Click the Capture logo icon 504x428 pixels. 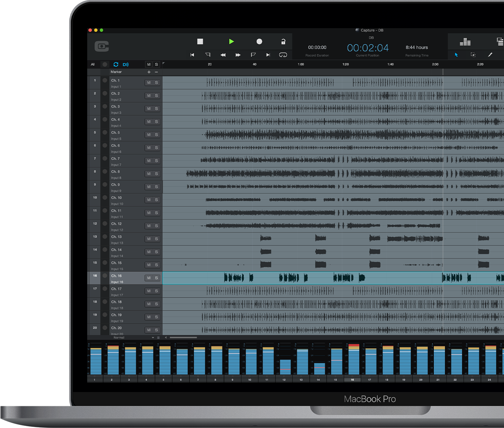(x=102, y=46)
